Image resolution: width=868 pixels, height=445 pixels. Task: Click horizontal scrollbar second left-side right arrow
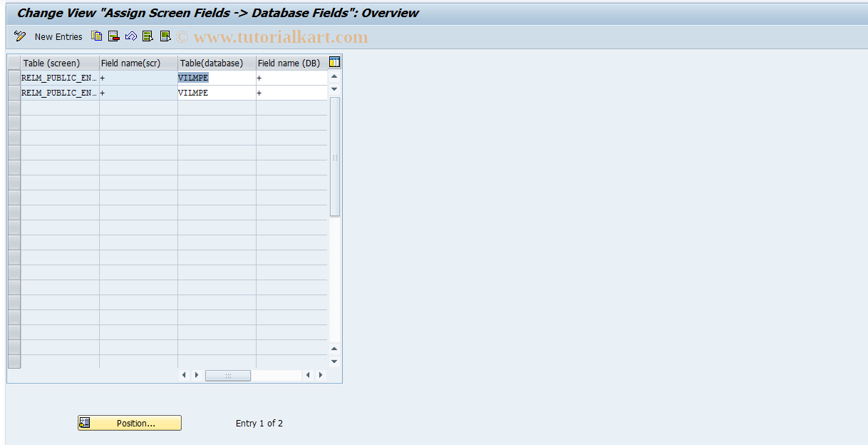pyautogui.click(x=197, y=375)
